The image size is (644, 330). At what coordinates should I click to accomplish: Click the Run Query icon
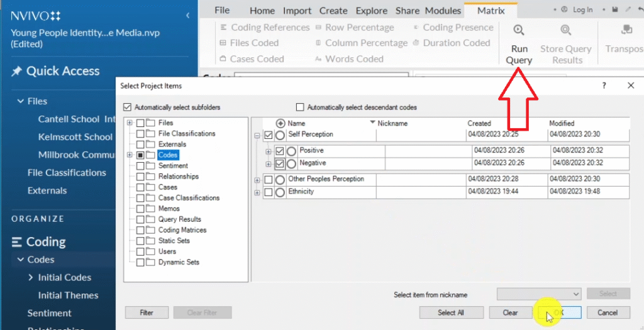coord(519,30)
